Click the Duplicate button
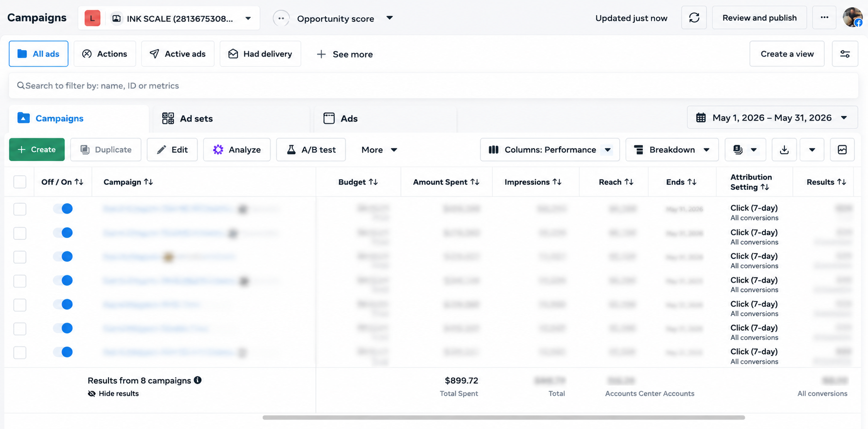Image resolution: width=868 pixels, height=429 pixels. 106,150
